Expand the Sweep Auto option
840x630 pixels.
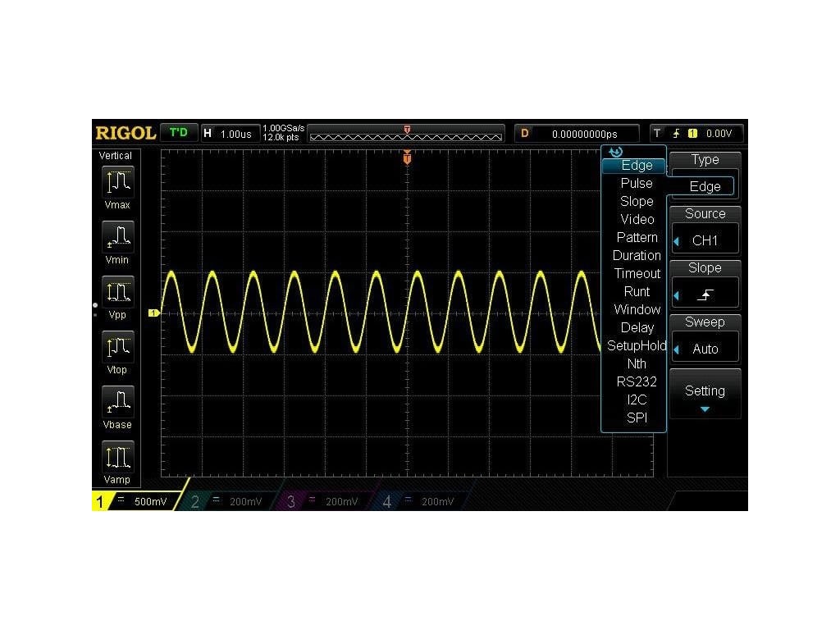pyautogui.click(x=705, y=349)
